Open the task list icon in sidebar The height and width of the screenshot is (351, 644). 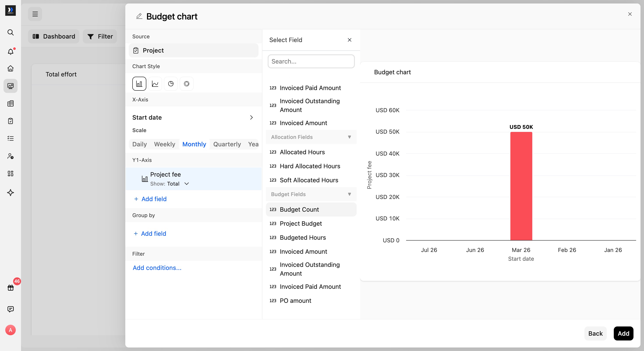(11, 138)
